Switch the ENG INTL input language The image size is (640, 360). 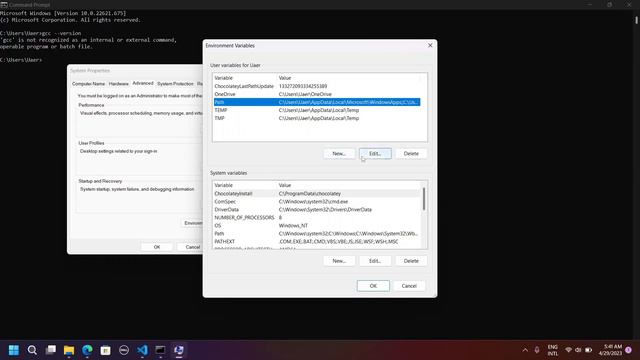pos(553,350)
